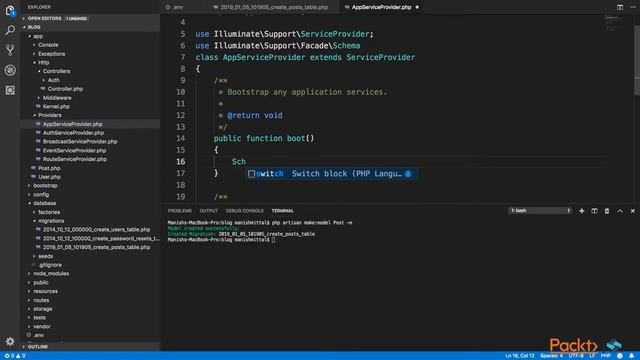Click errors and warnings count in status bar
This screenshot has height=360, width=640.
pos(15,356)
